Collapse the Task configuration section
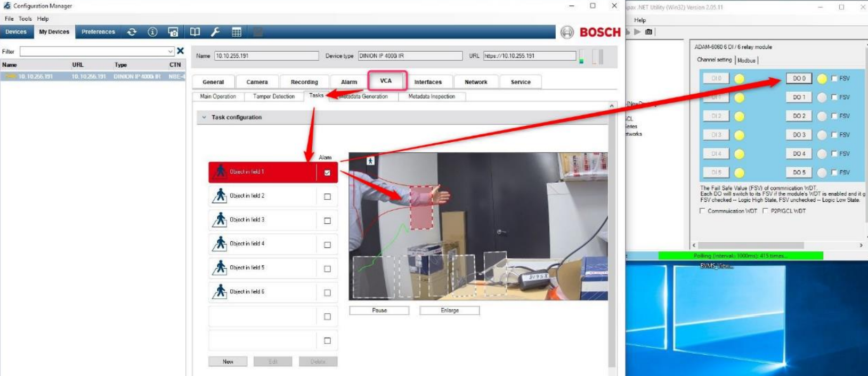This screenshot has height=376, width=868. point(204,117)
